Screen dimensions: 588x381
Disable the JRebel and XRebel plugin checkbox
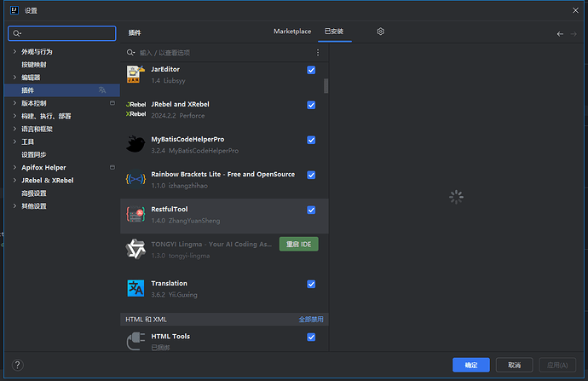(x=311, y=105)
